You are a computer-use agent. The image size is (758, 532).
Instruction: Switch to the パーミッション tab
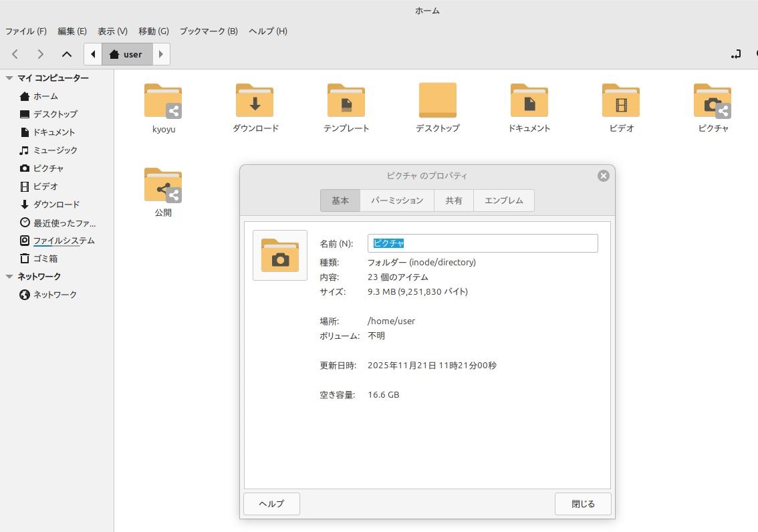pyautogui.click(x=397, y=201)
